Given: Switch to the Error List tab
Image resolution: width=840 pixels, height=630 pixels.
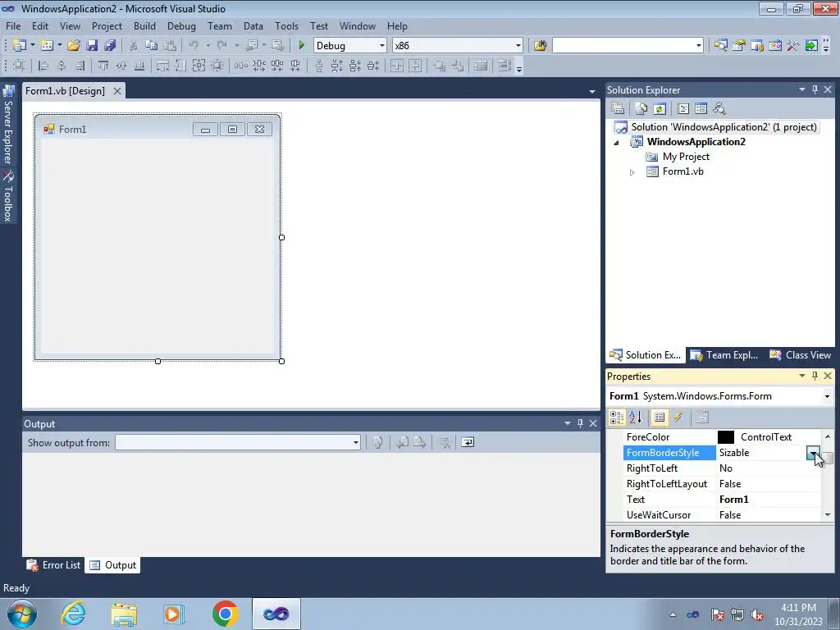Looking at the screenshot, I should 53,565.
